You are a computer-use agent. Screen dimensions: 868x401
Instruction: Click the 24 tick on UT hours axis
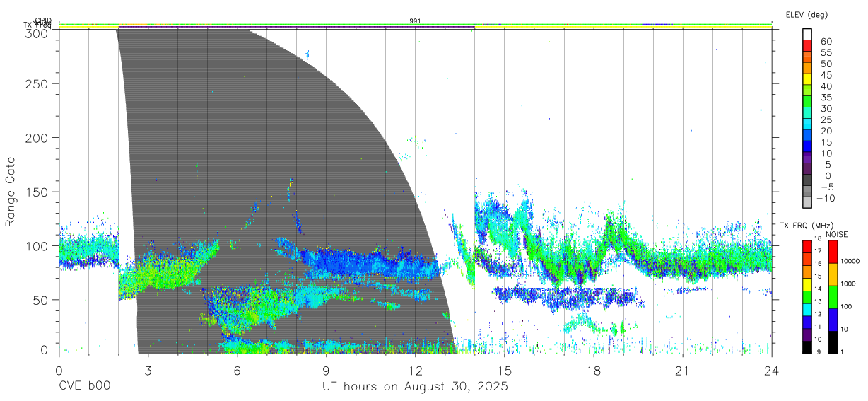(771, 371)
